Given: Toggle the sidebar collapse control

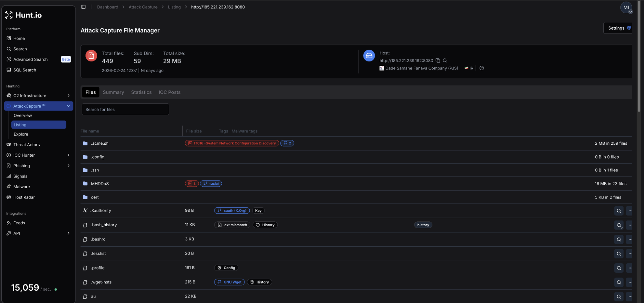Looking at the screenshot, I should (x=83, y=7).
